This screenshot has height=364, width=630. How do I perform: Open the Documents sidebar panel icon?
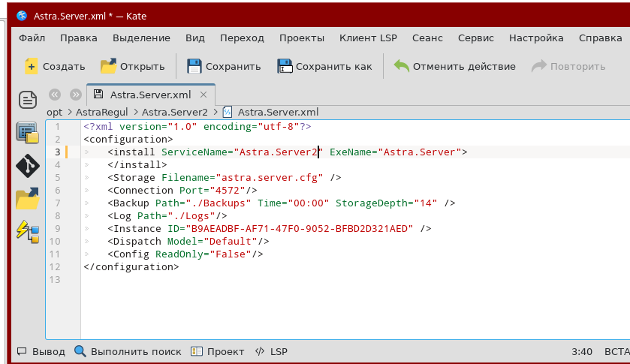tap(28, 99)
